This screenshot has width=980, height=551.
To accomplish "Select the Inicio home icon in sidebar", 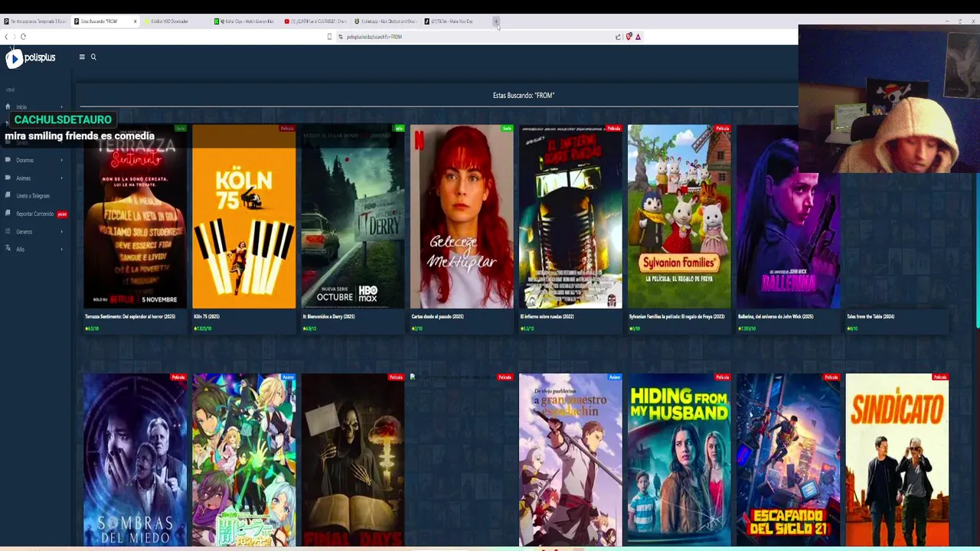I will pos(8,106).
